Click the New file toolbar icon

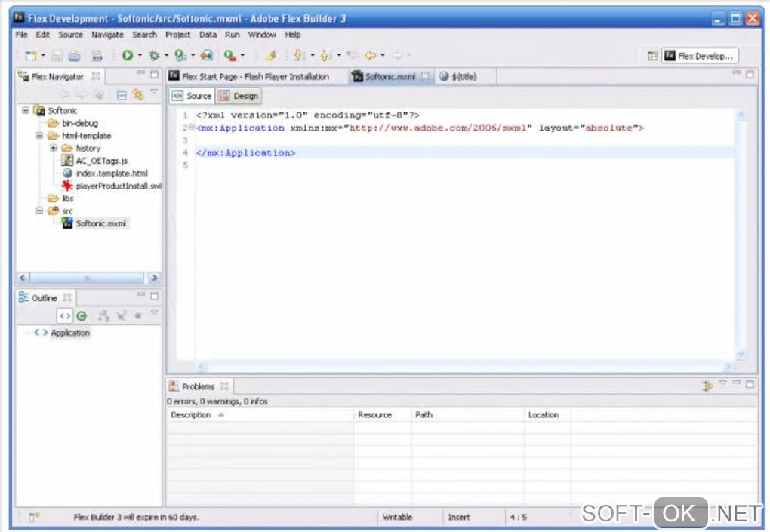point(31,55)
